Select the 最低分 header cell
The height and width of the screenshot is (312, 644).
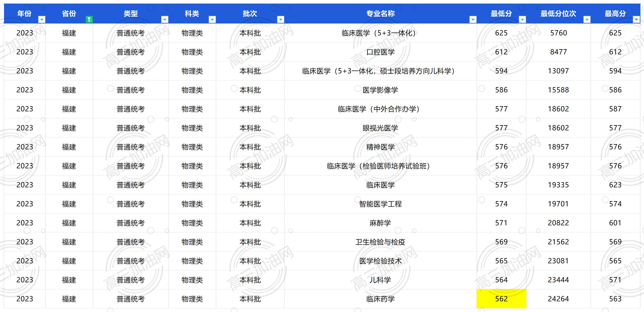tap(502, 14)
